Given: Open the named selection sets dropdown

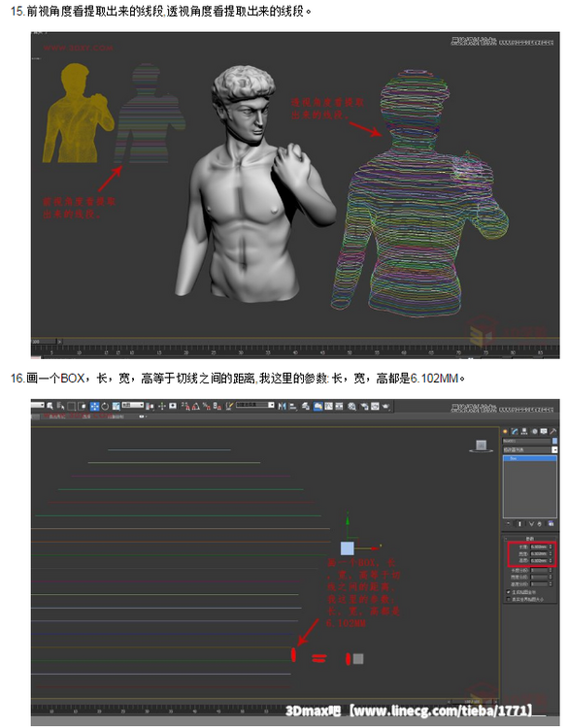Looking at the screenshot, I should 255,405.
